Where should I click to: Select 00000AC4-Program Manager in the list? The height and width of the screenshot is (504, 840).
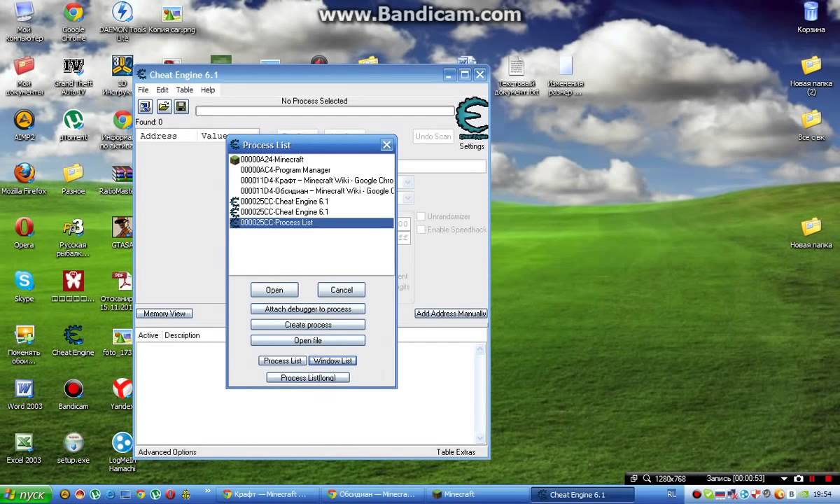click(311, 170)
